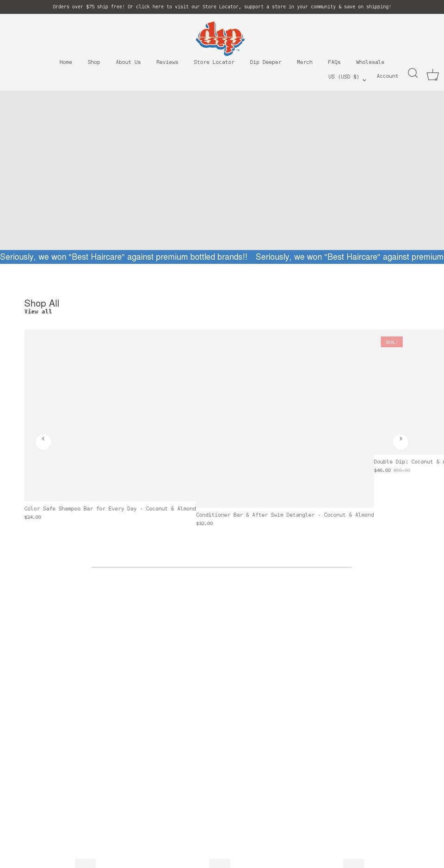The image size is (444, 868).
Task: Open the Merch menu item
Action: [x=304, y=62]
